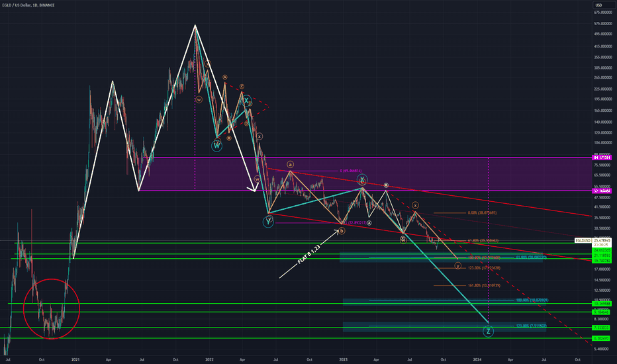Open the USD currency selector

tap(603, 5)
